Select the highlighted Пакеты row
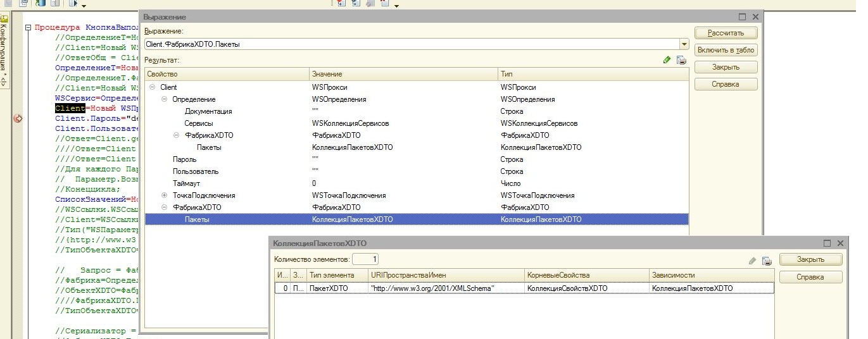This screenshot has height=339, width=868. [x=417, y=219]
